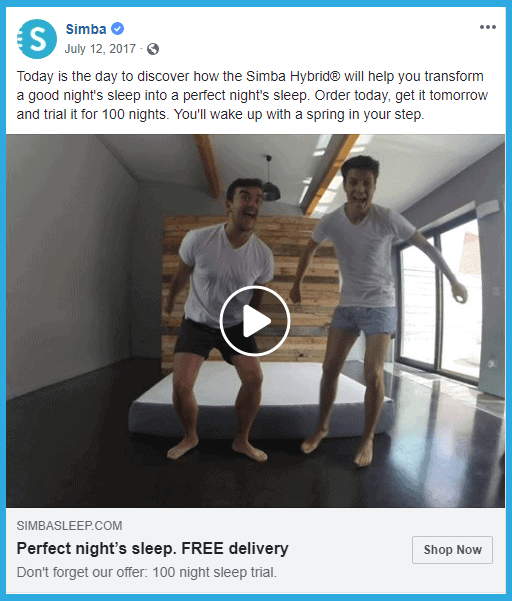Open the Simba page name link

pos(86,29)
